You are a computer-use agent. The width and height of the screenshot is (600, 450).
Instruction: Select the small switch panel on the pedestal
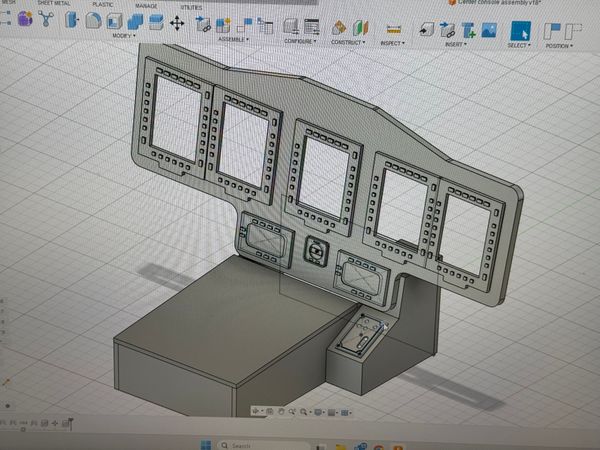click(360, 334)
